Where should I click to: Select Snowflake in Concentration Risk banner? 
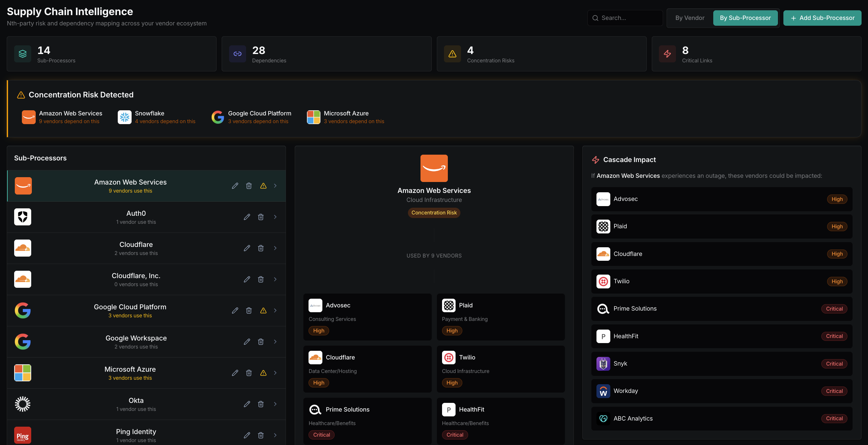tap(157, 117)
